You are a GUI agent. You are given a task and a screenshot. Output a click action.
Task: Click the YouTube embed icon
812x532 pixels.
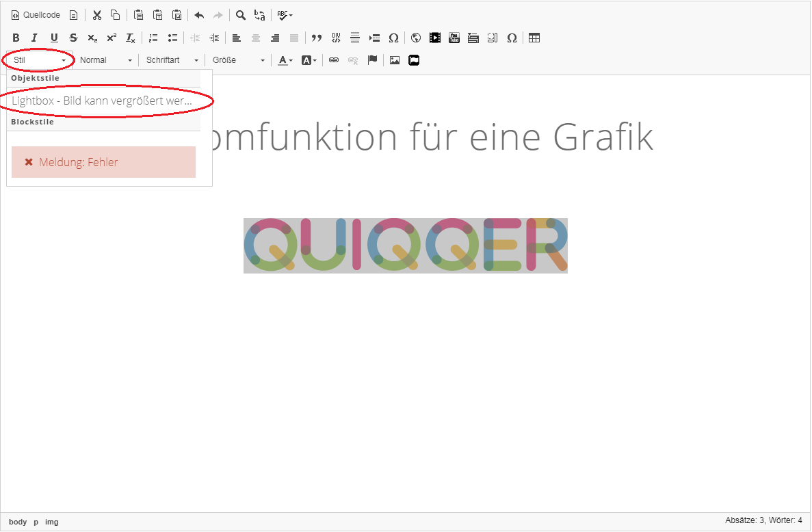pyautogui.click(x=454, y=38)
